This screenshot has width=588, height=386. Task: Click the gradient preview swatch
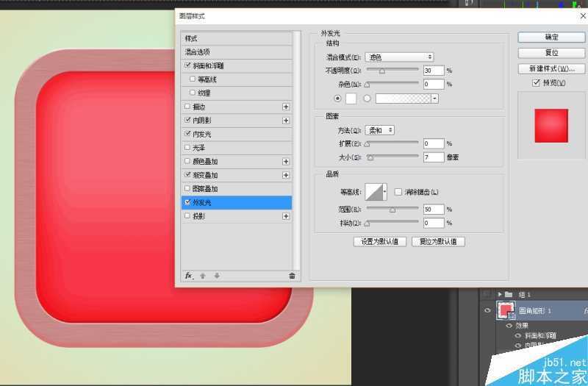point(404,99)
